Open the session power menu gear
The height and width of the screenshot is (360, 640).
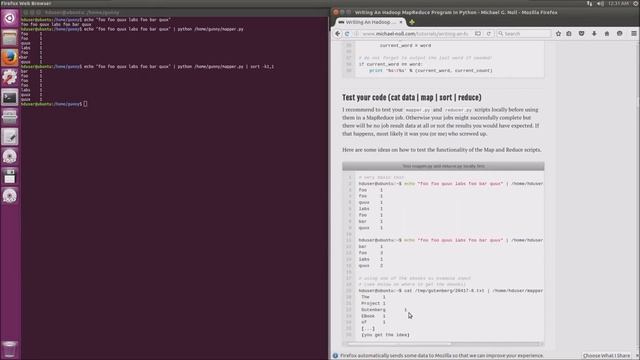tap(636, 4)
